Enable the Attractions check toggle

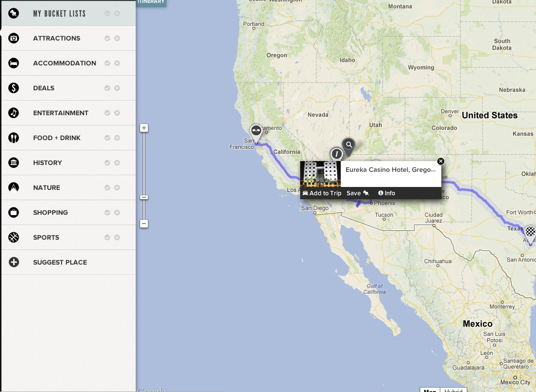(107, 38)
